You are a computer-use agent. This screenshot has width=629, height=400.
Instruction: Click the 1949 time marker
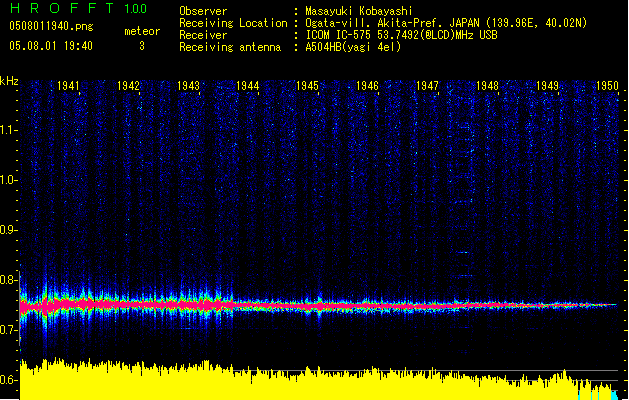point(547,86)
